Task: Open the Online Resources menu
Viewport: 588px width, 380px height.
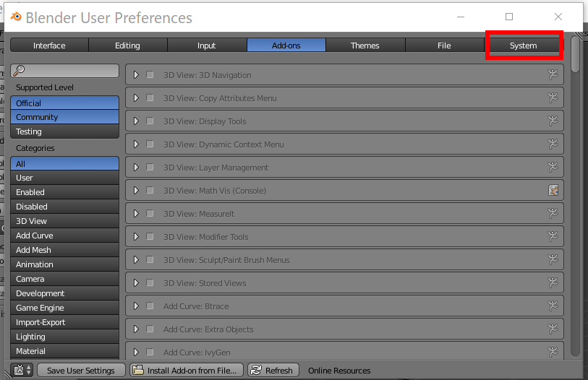Action: coord(339,371)
